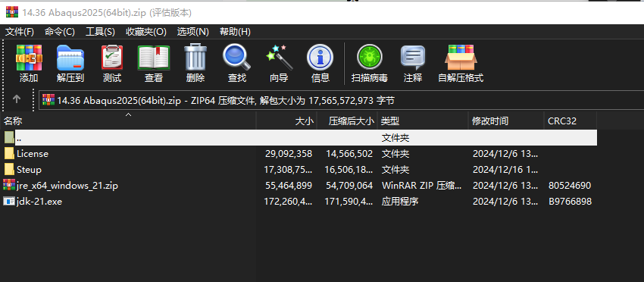This screenshot has width=644, height=282.
Task: Select the License folder name
Action: tap(33, 154)
